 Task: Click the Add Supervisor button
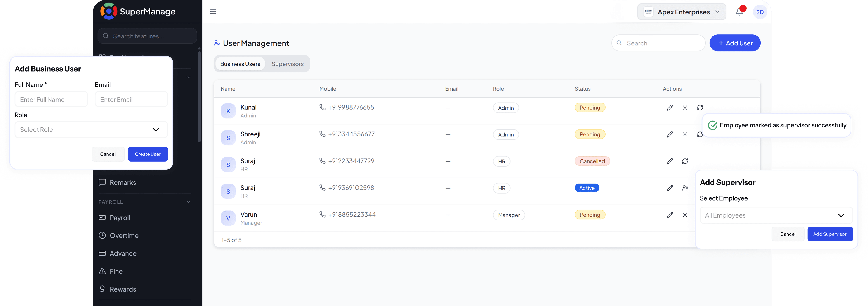830,234
